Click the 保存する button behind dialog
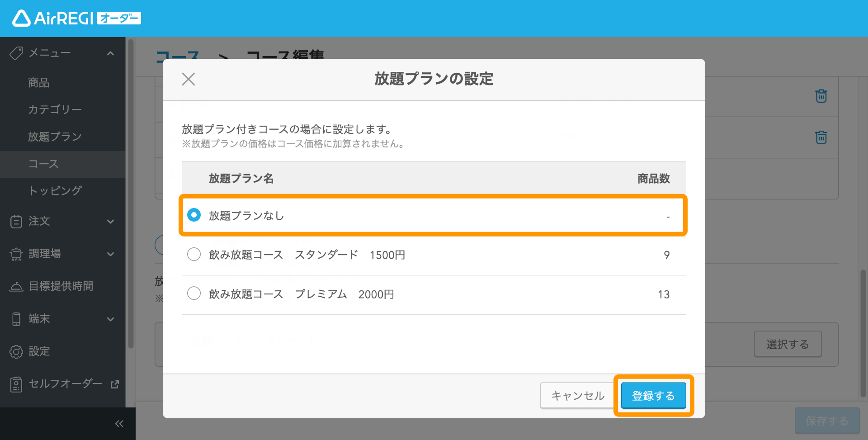The width and height of the screenshot is (868, 440). click(x=827, y=421)
